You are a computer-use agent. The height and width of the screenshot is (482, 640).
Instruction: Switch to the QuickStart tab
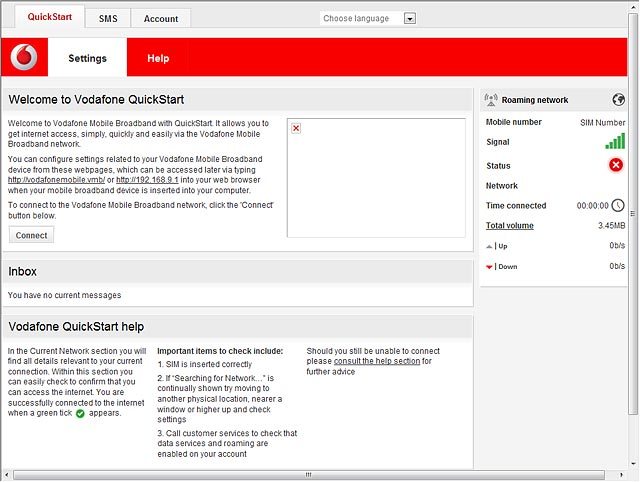[50, 17]
